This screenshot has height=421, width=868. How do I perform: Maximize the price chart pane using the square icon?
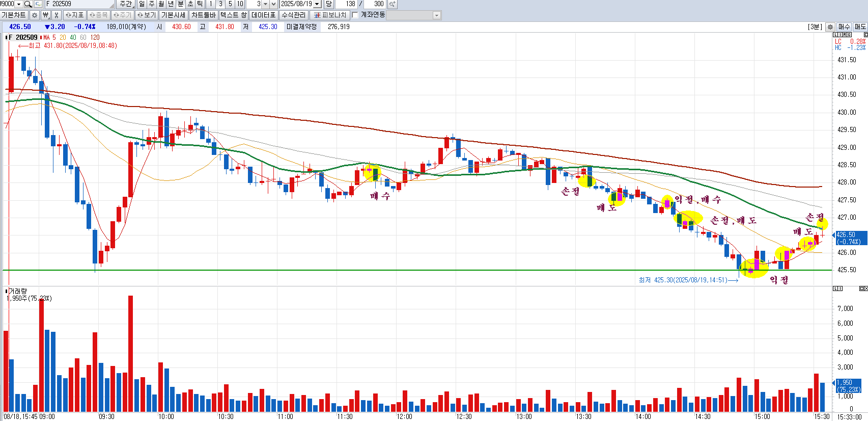point(866,35)
